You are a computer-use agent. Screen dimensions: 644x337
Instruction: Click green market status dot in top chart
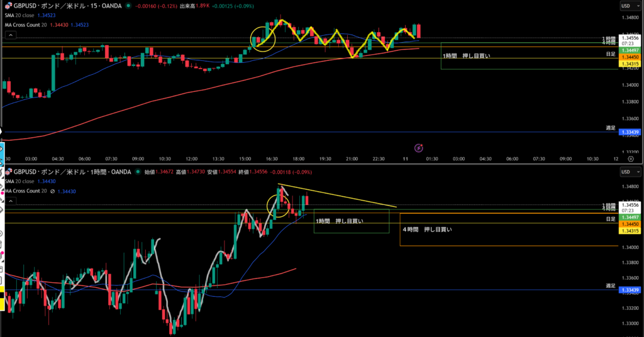(x=128, y=6)
